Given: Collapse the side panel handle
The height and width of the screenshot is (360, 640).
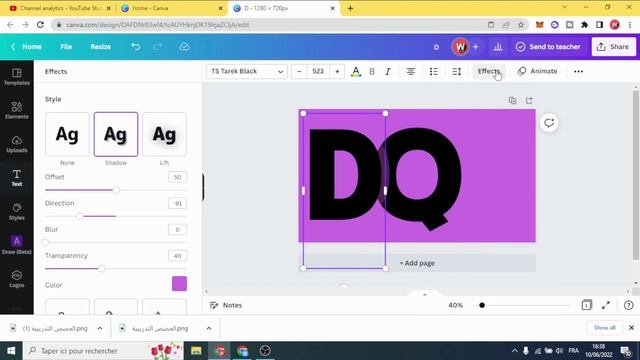Looking at the screenshot, I should [x=203, y=187].
